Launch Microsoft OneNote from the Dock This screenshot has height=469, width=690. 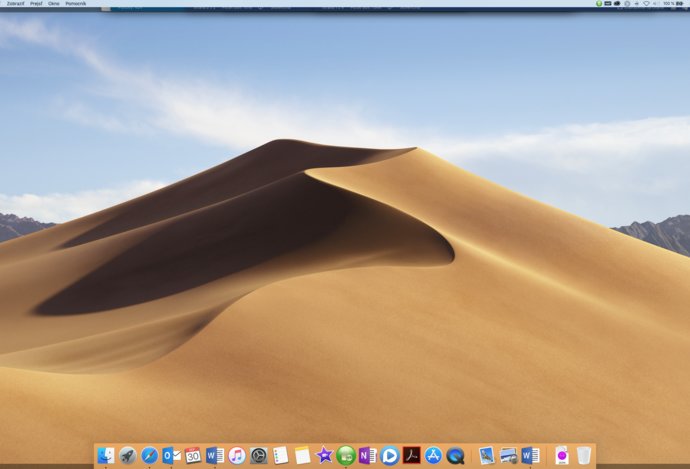[367, 455]
